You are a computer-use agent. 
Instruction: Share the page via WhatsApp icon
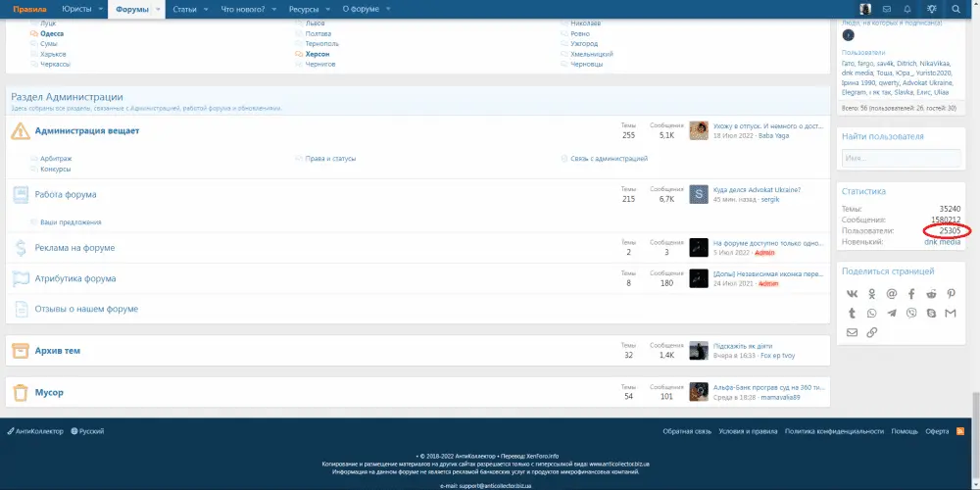(x=871, y=313)
